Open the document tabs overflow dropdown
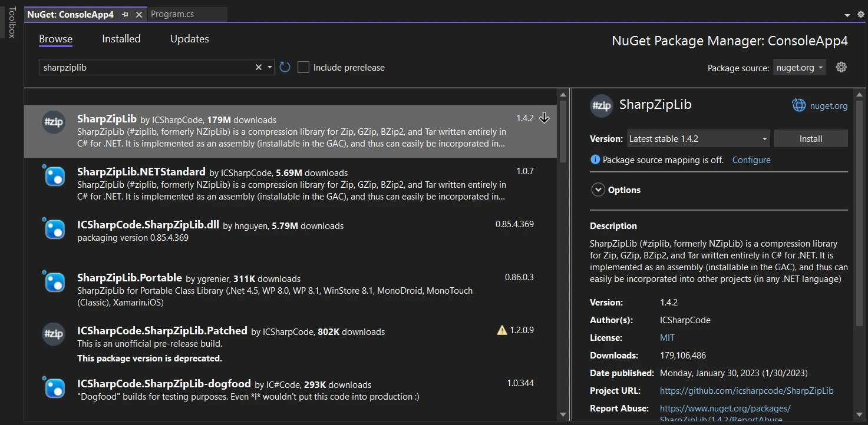The height and width of the screenshot is (425, 868). [x=847, y=15]
